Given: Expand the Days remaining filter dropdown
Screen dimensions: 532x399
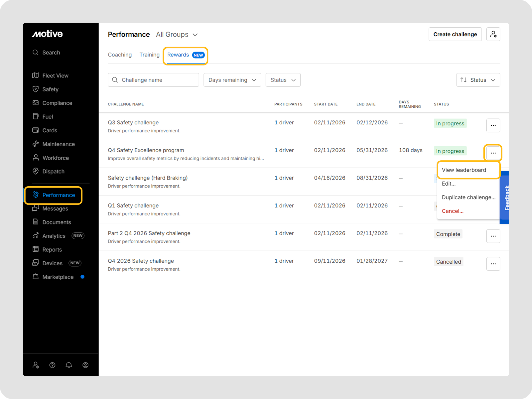Looking at the screenshot, I should 232,80.
